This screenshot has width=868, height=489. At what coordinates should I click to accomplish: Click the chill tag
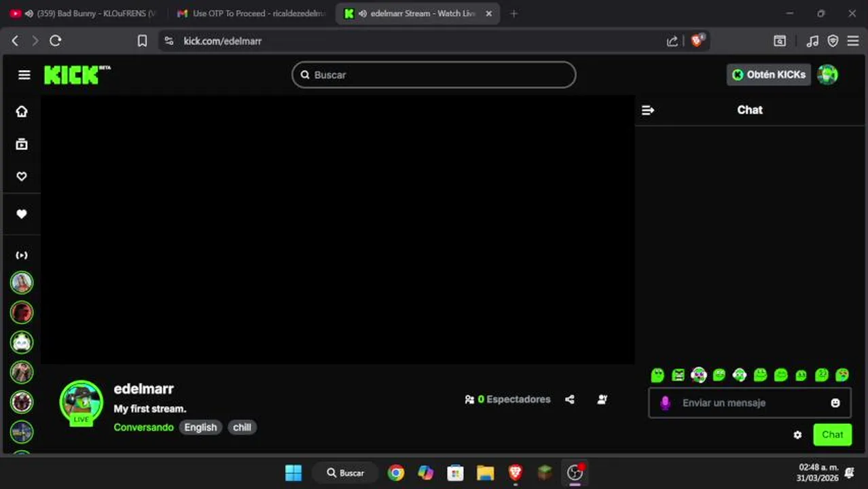[x=242, y=427]
